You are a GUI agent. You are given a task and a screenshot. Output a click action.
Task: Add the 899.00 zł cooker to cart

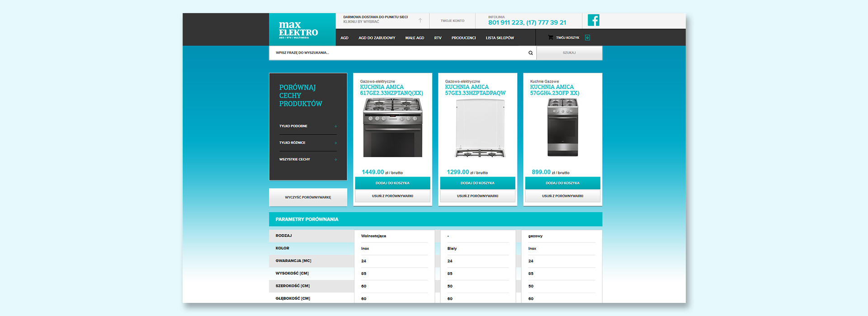562,183
